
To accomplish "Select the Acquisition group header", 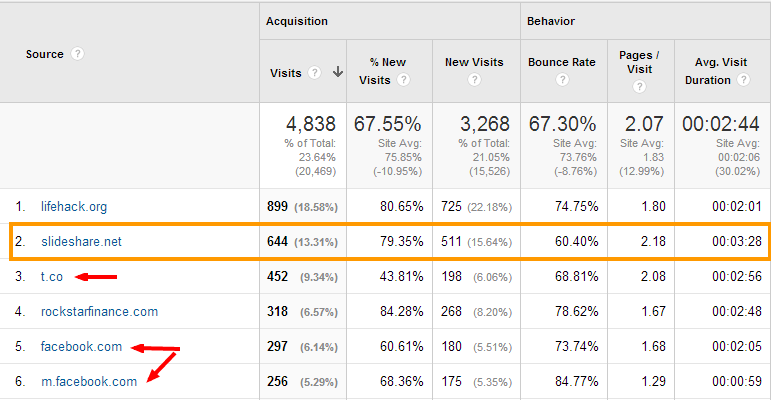I will pos(297,21).
